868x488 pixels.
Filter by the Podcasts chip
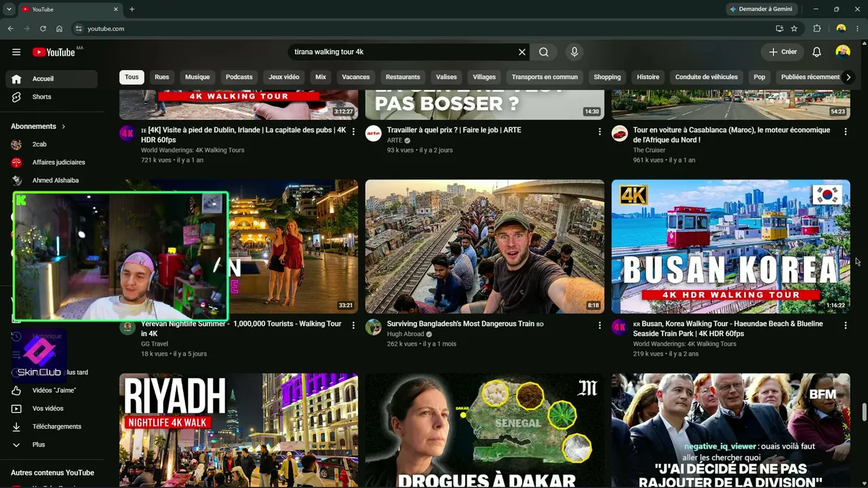[x=239, y=77]
